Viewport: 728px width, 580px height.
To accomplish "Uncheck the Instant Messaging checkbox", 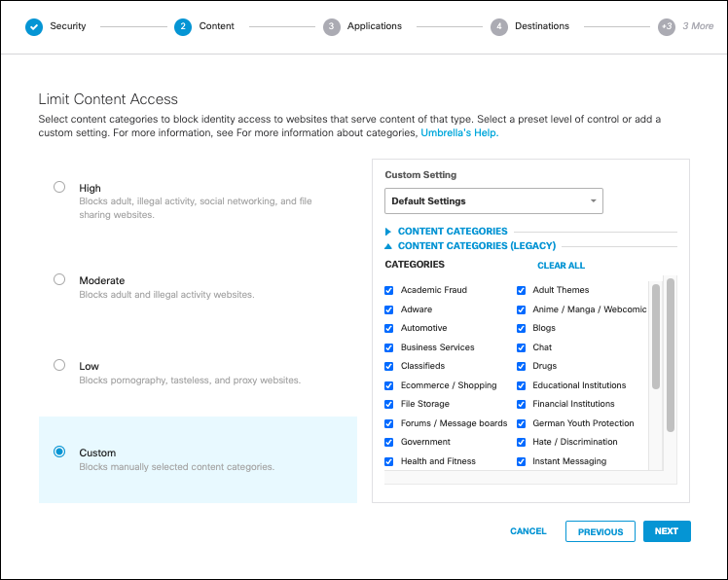I will 522,462.
